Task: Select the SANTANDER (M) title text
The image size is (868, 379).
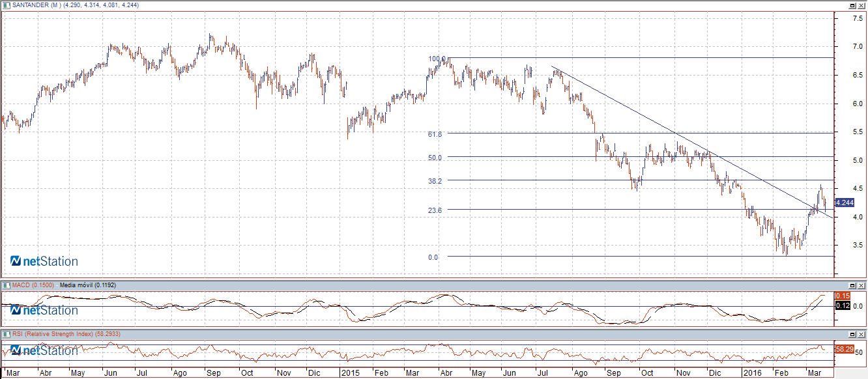Action: (36, 5)
